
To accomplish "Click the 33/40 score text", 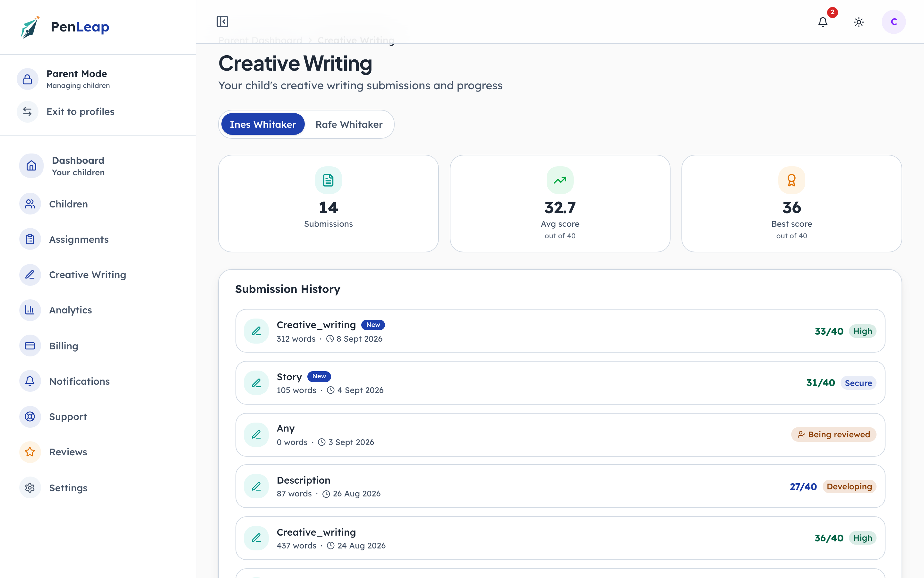I will (x=829, y=331).
